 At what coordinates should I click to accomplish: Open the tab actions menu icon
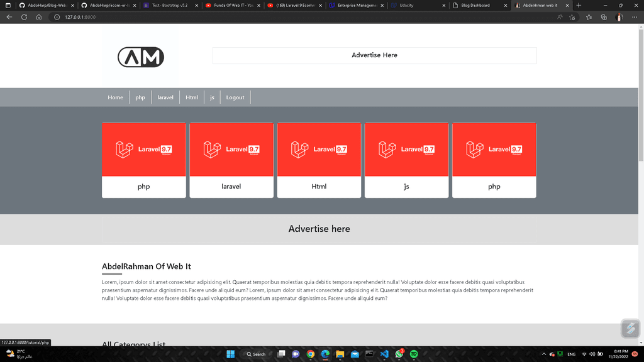[8, 5]
